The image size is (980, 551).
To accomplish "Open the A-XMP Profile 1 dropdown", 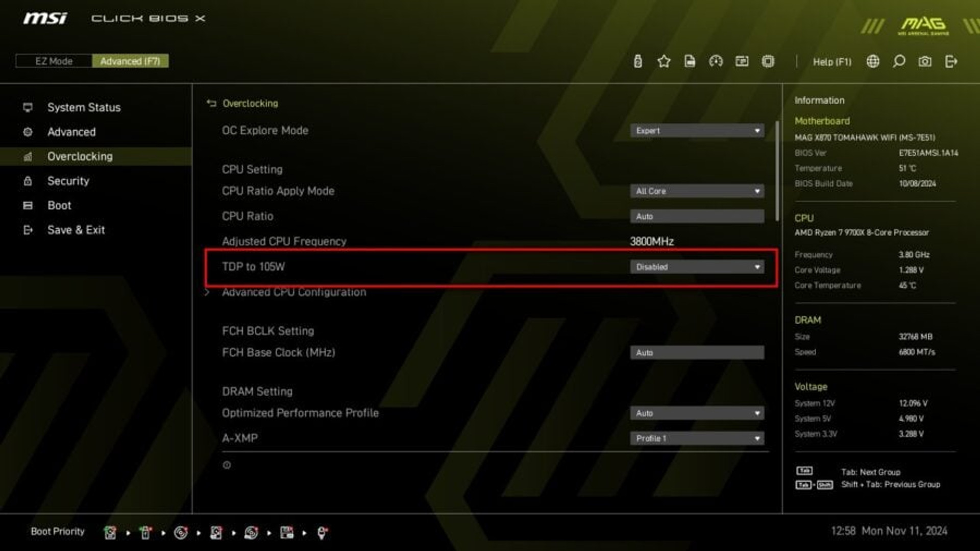I will point(697,438).
